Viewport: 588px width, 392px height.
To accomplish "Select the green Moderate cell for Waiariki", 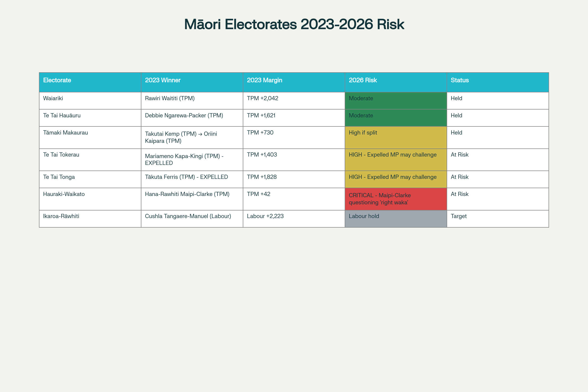I will (395, 100).
